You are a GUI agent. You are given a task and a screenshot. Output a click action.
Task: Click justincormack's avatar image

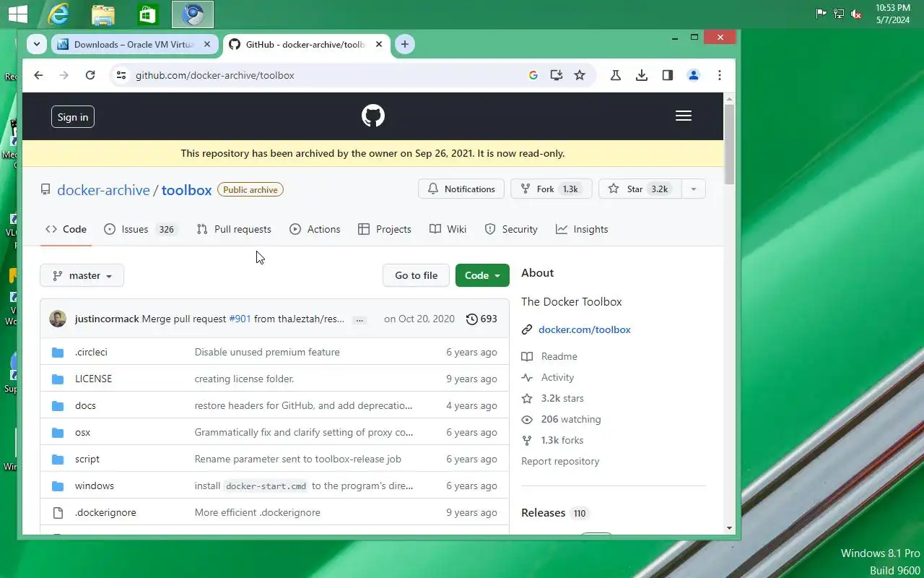pyautogui.click(x=58, y=319)
